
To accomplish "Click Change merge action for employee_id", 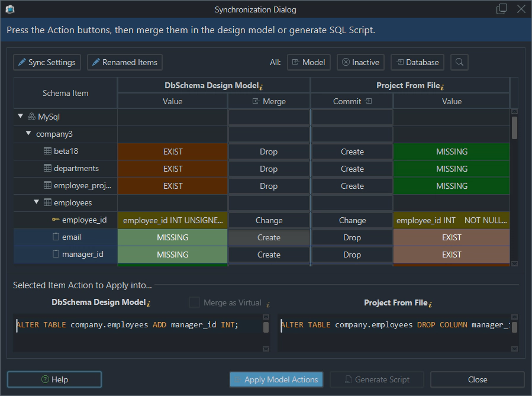I will (269, 220).
